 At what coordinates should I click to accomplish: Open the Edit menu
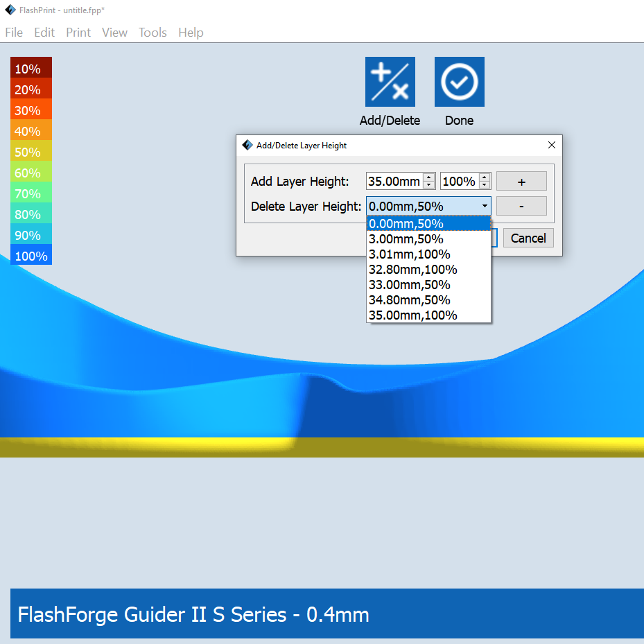point(44,33)
